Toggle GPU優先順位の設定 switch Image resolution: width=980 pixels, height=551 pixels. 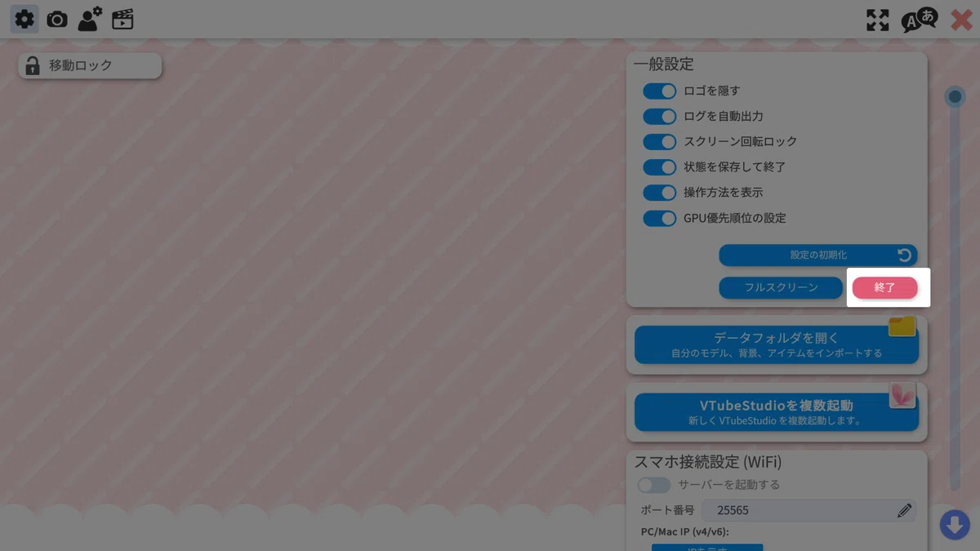(660, 218)
